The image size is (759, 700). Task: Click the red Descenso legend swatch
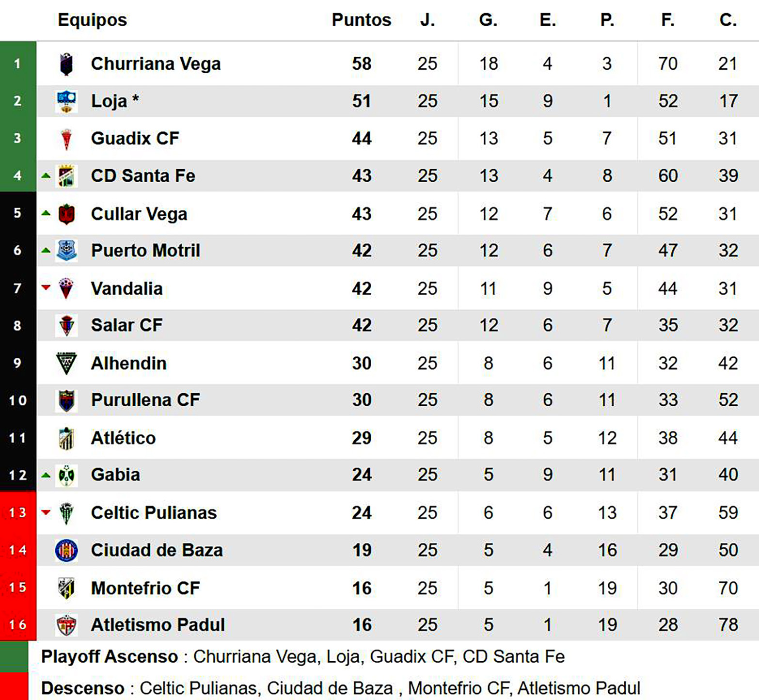[x=14, y=687]
